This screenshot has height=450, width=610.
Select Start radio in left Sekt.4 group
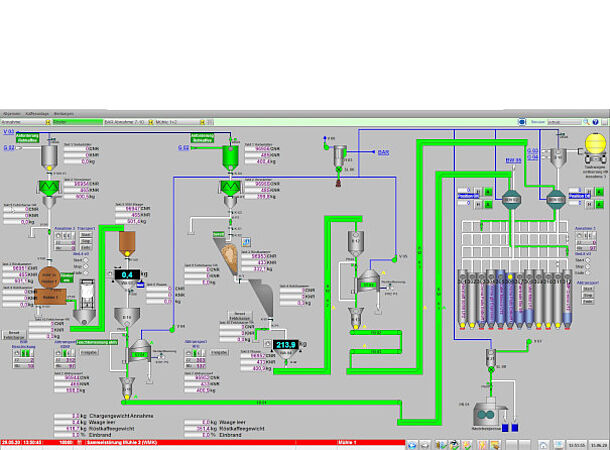coord(86,260)
